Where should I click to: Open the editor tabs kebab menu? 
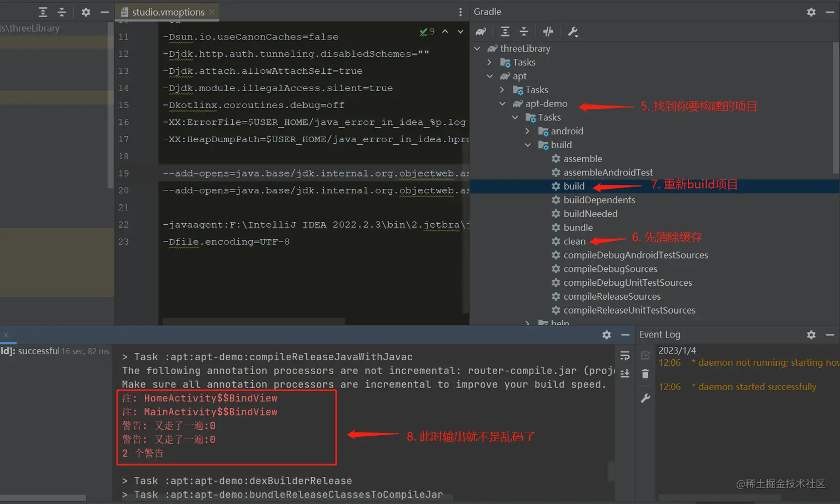[x=461, y=12]
